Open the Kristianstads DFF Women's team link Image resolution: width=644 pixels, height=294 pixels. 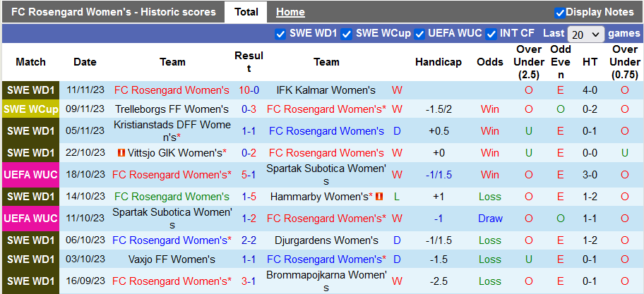172,131
